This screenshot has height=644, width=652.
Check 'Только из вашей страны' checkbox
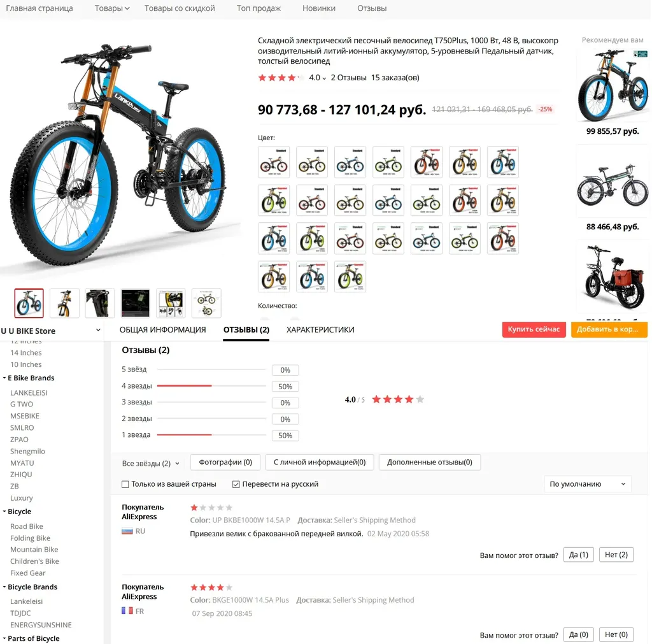coord(125,484)
